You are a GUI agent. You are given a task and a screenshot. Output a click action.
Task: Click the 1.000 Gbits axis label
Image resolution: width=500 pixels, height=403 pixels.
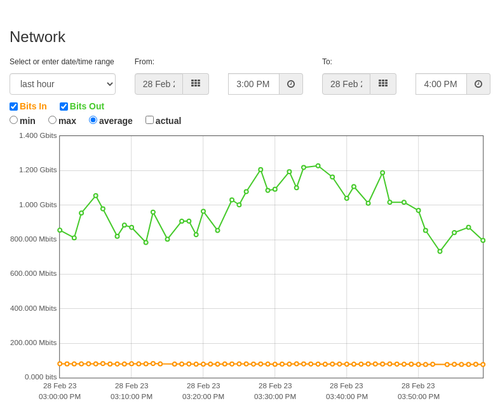[38, 205]
